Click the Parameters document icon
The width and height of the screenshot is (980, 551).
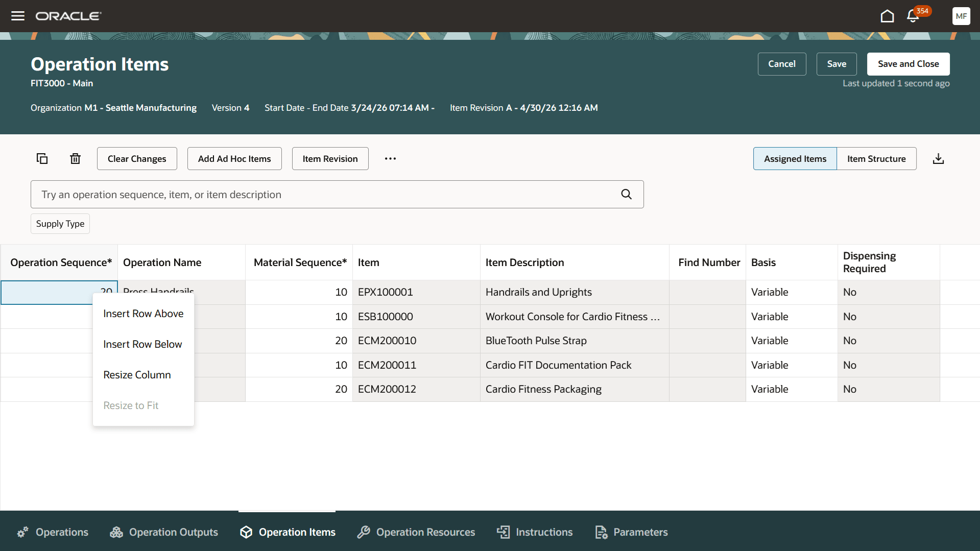click(x=601, y=532)
